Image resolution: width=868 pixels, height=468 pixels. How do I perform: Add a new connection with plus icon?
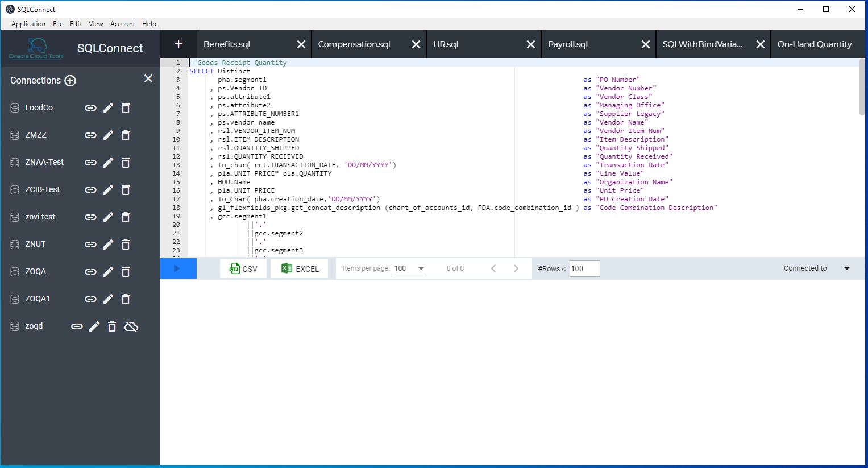click(70, 81)
